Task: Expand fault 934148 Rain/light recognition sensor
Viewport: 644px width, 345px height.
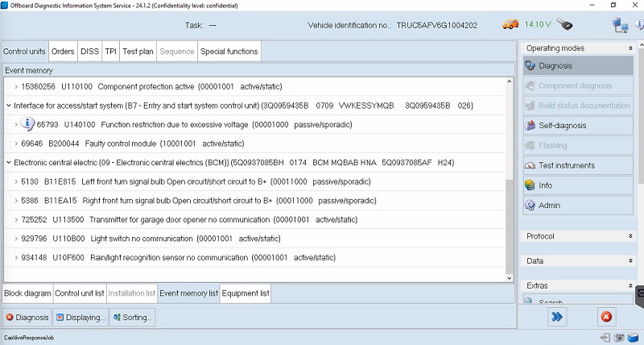Action: (x=16, y=257)
